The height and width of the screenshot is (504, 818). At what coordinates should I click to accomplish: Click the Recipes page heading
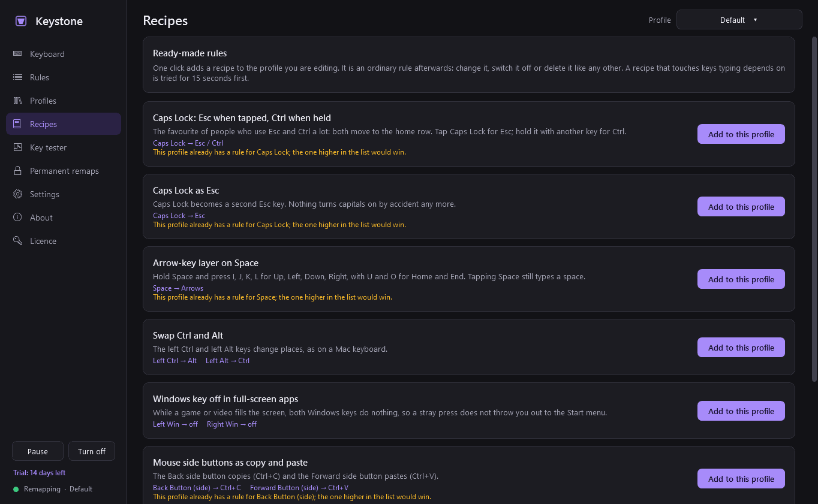(x=166, y=21)
